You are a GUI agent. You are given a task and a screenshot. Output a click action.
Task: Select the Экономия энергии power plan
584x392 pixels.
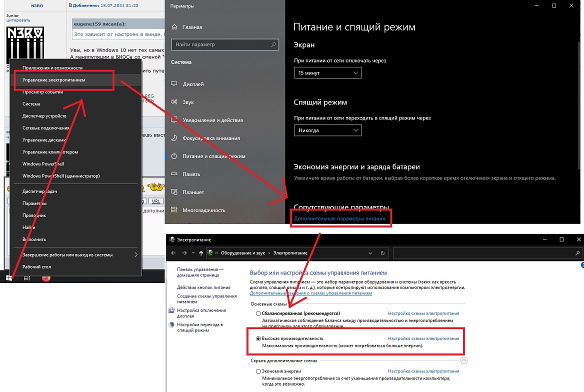pos(258,371)
